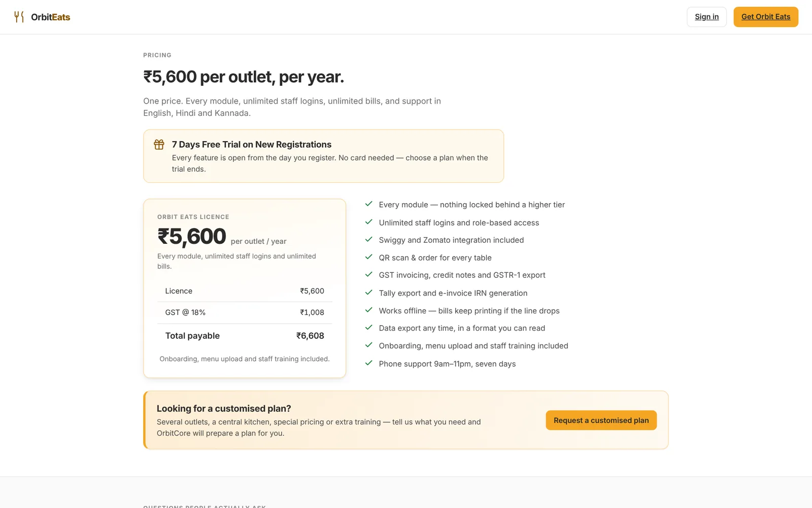The width and height of the screenshot is (812, 508).
Task: Click checkmark next to Tally export line
Action: (369, 293)
